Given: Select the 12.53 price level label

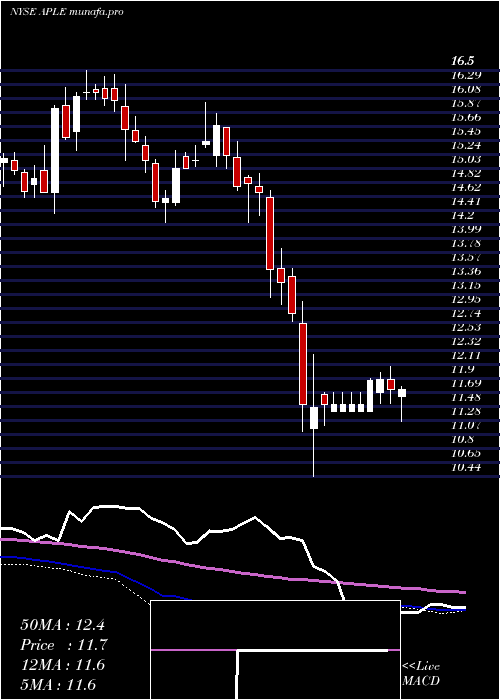Looking at the screenshot, I should (466, 327).
